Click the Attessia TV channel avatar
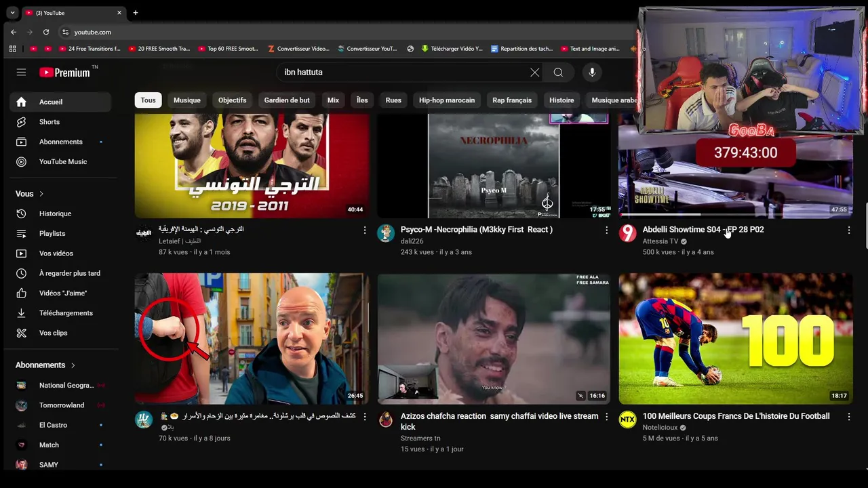Image resolution: width=868 pixels, height=488 pixels. click(x=628, y=233)
